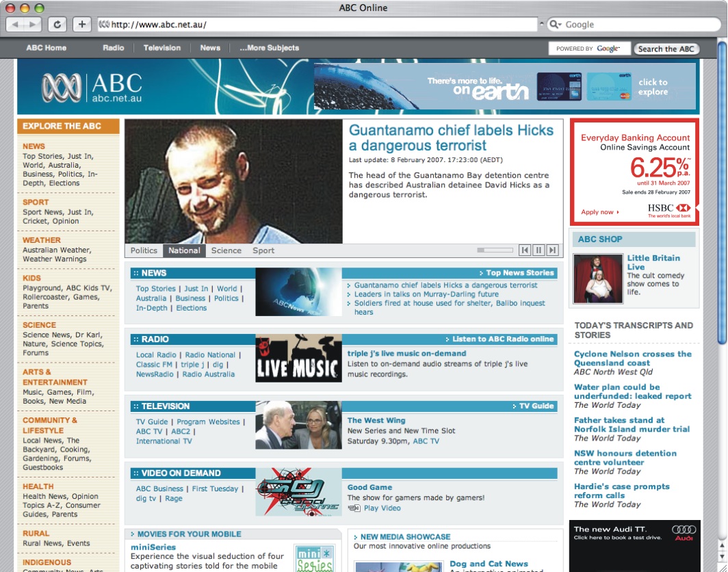
Task: Click the Safari Google search field
Action: (634, 24)
